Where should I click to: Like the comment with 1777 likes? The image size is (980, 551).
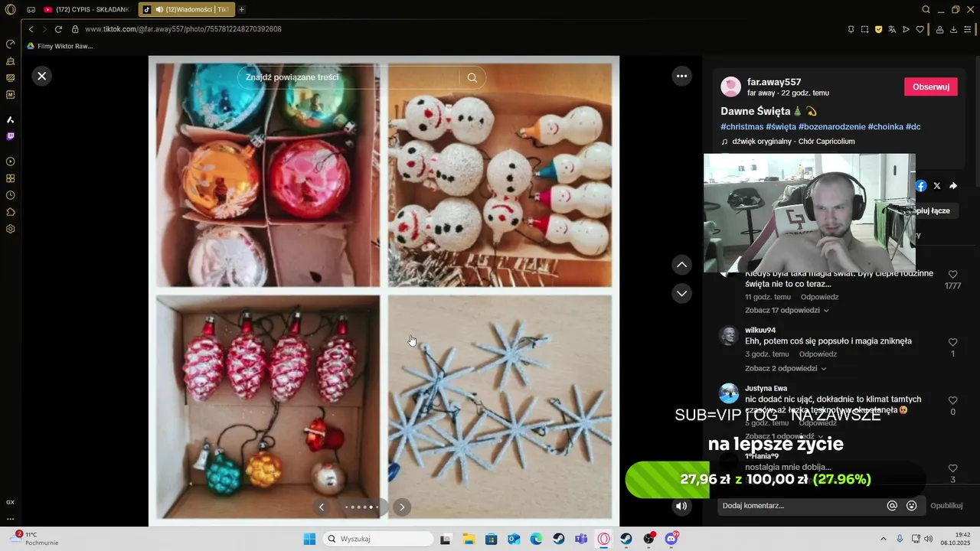point(952,275)
